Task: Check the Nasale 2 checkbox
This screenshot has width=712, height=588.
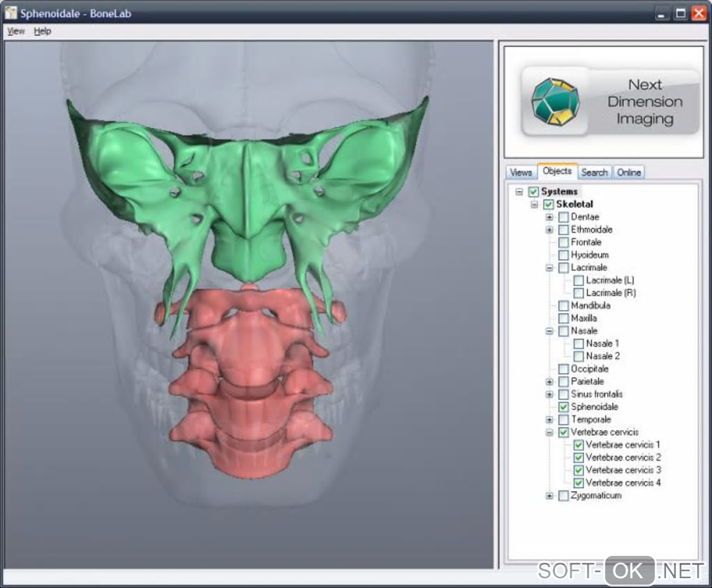Action: pyautogui.click(x=578, y=356)
